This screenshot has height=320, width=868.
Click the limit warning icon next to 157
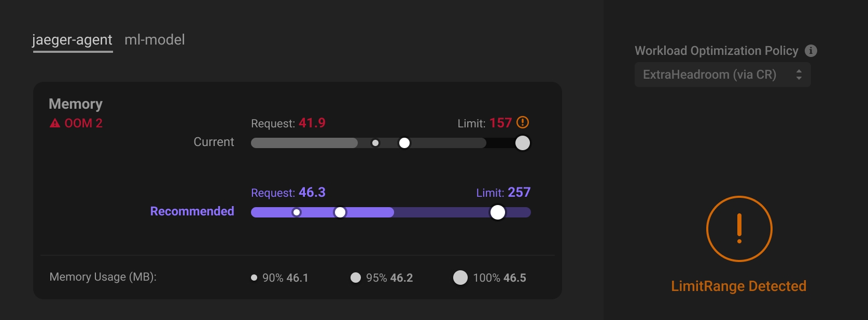[x=523, y=123]
